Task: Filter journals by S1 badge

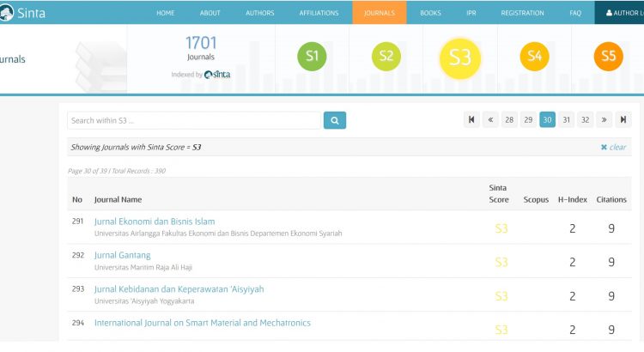Action: pyautogui.click(x=312, y=57)
